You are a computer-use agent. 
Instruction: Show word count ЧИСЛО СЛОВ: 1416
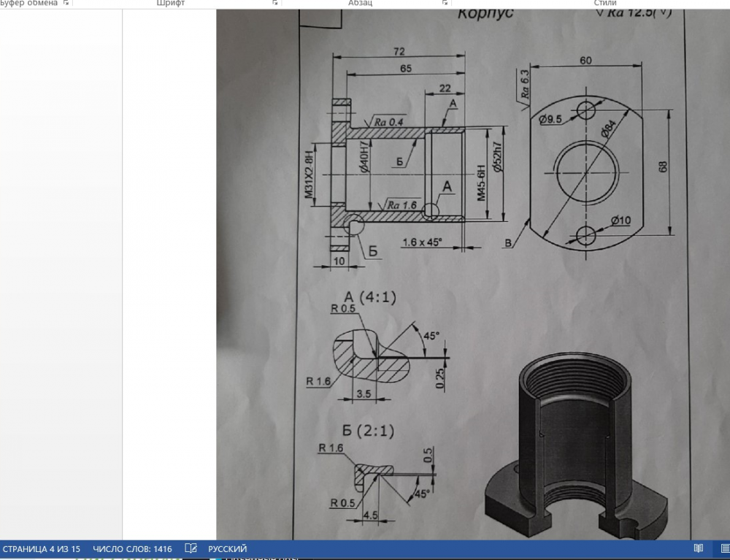coord(132,549)
